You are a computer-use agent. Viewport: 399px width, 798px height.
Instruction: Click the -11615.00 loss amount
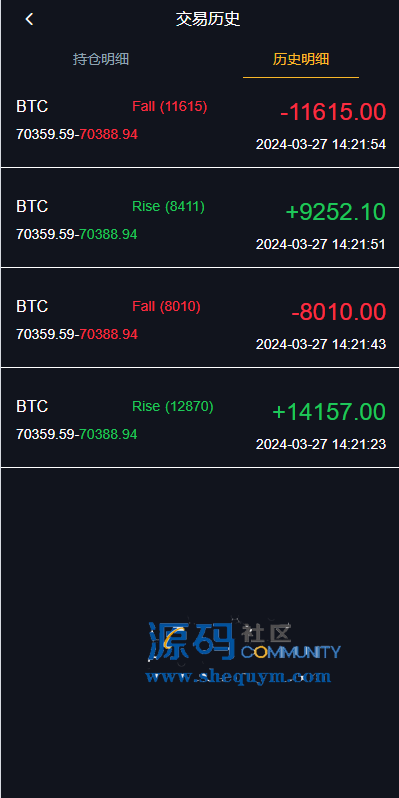pos(333,112)
